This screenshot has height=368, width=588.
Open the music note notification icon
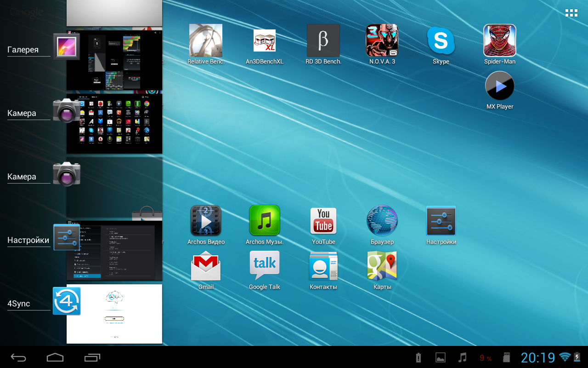coord(463,357)
